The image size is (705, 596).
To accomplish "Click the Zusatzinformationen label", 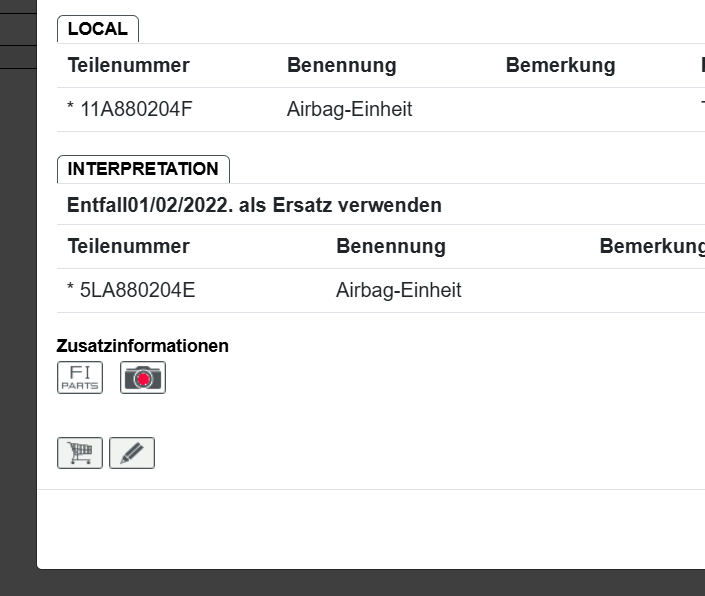I will (x=142, y=346).
